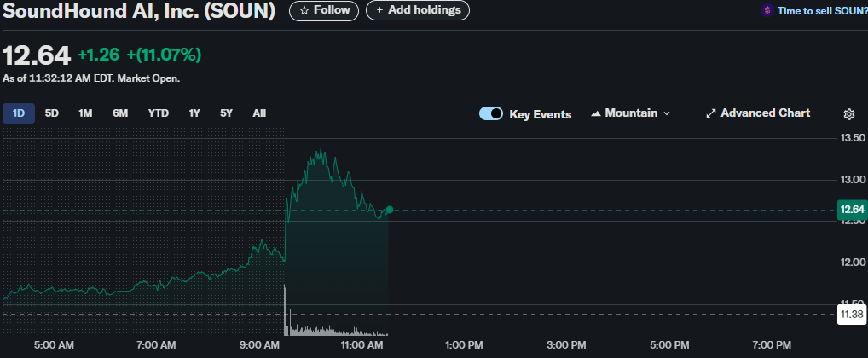Image resolution: width=868 pixels, height=358 pixels.
Task: Click the 7:00 AM axis label
Action: click(x=156, y=346)
